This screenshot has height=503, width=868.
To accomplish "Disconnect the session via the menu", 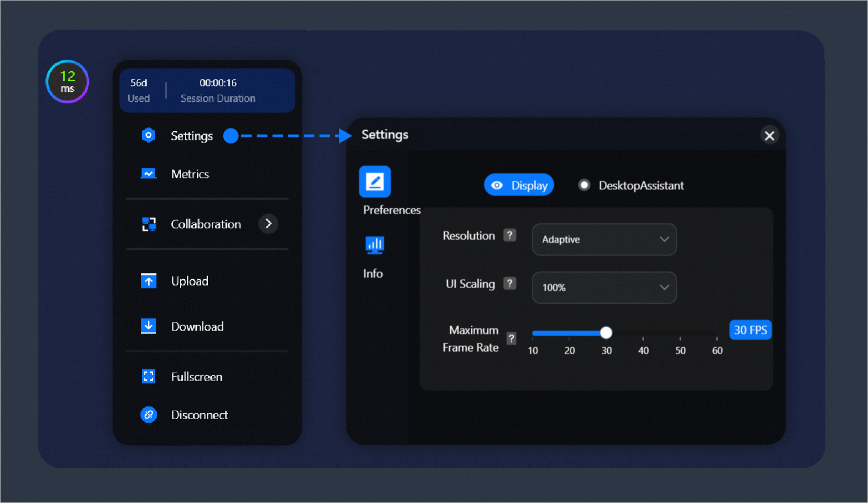I will click(200, 415).
